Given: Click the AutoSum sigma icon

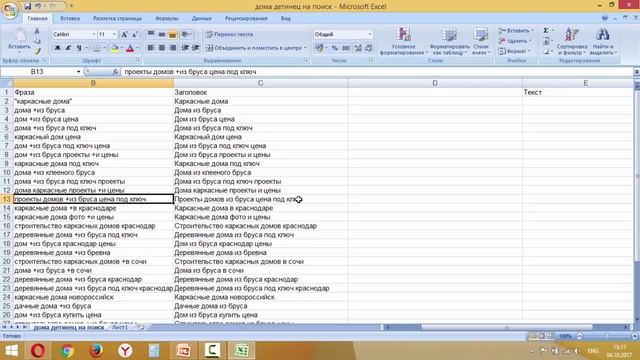Looking at the screenshot, I should click(546, 31).
